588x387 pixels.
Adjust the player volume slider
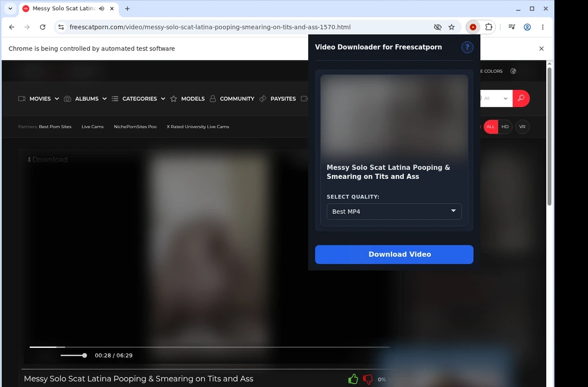[73, 356]
